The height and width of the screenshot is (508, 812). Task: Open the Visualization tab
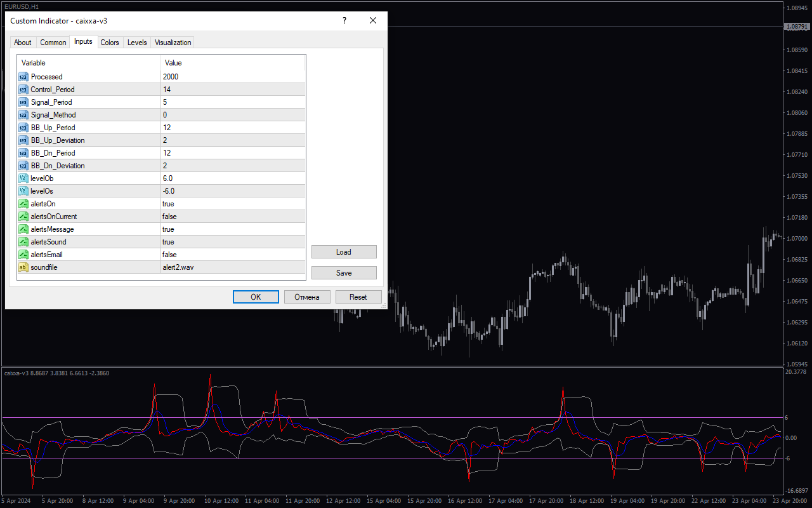[173, 43]
